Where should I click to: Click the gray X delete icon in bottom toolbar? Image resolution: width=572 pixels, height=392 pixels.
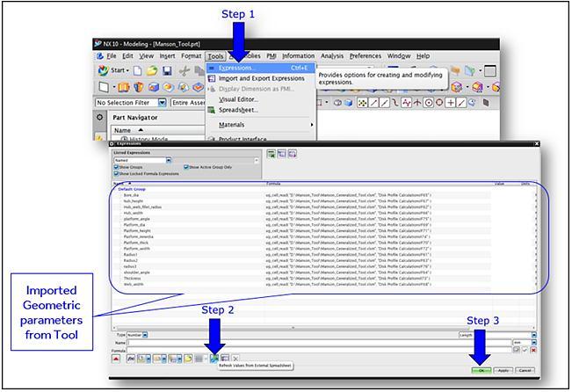(235, 359)
